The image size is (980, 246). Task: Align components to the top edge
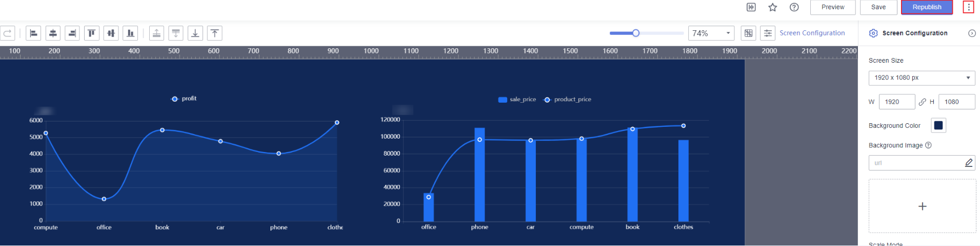(x=92, y=33)
